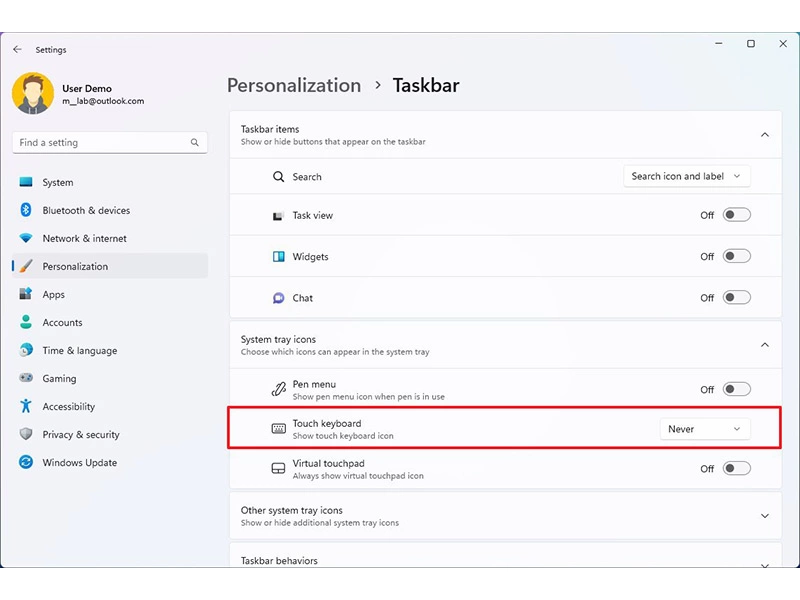Go back using the navigation arrow
This screenshot has height=600, width=800.
point(17,48)
